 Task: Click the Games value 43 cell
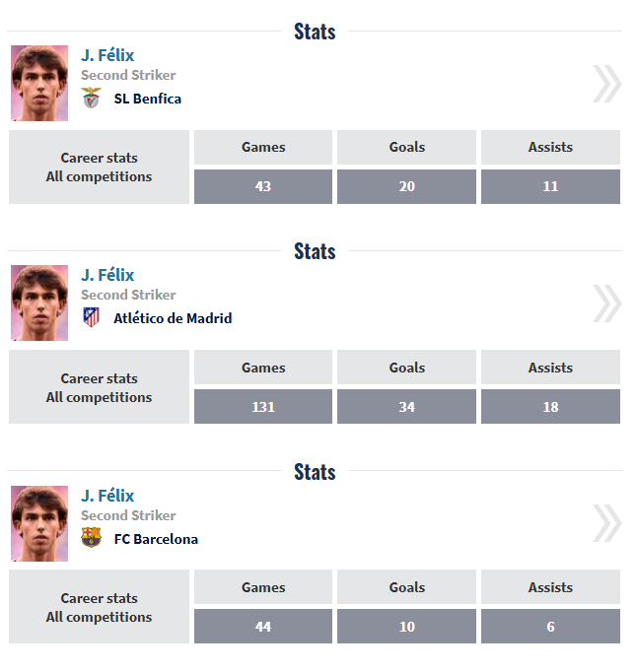(263, 186)
